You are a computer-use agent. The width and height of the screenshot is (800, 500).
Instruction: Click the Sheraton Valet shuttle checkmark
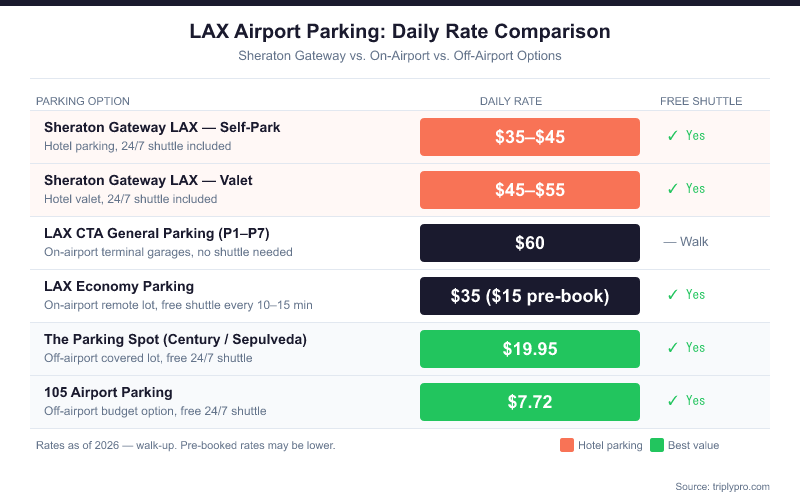(673, 189)
